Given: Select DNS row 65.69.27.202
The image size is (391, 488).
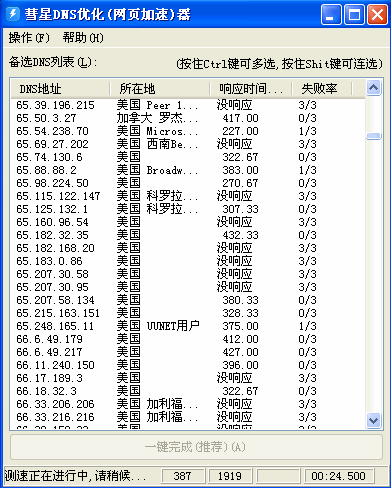Looking at the screenshot, I should tap(188, 144).
